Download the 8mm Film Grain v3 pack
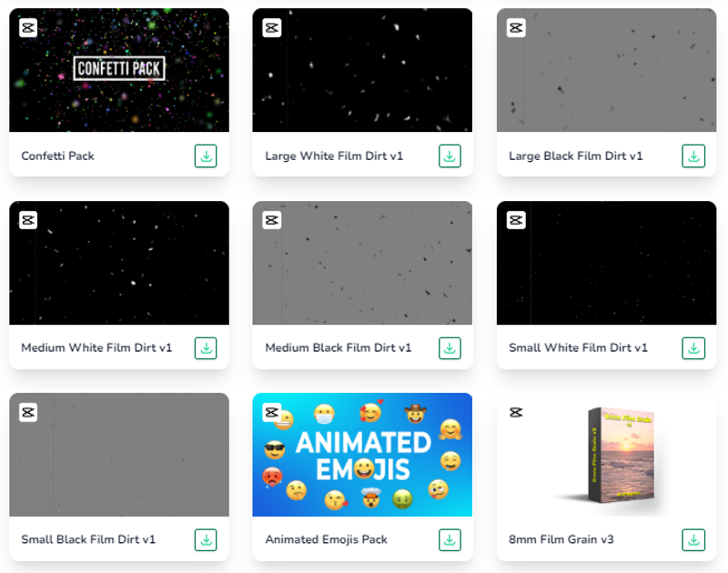Image resolution: width=728 pixels, height=573 pixels. point(693,539)
